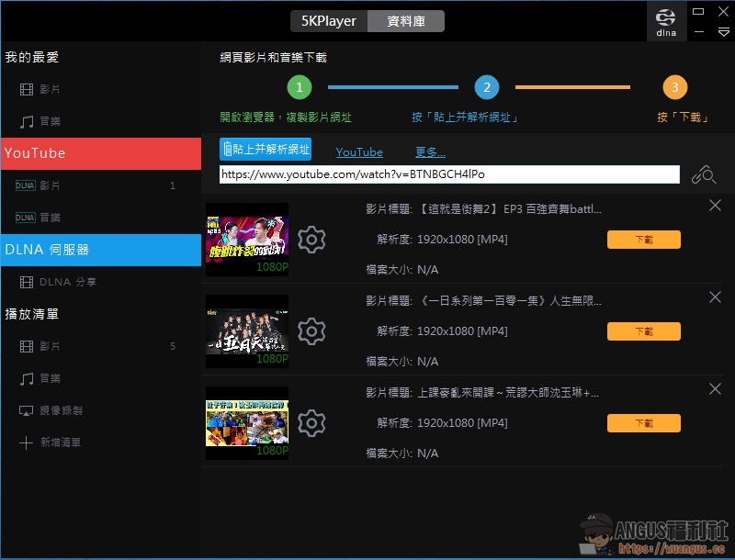Click the video URL input field
This screenshot has height=560, width=735.
coord(449,174)
